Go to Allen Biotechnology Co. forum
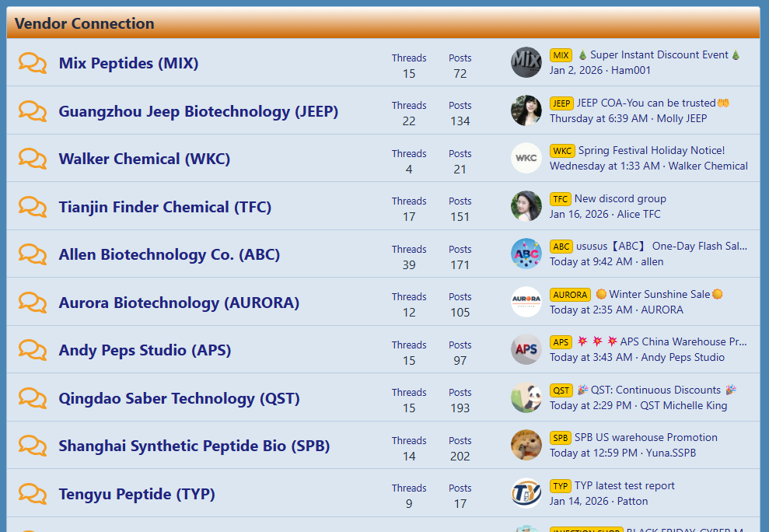Viewport: 769px width, 532px height. coord(170,254)
